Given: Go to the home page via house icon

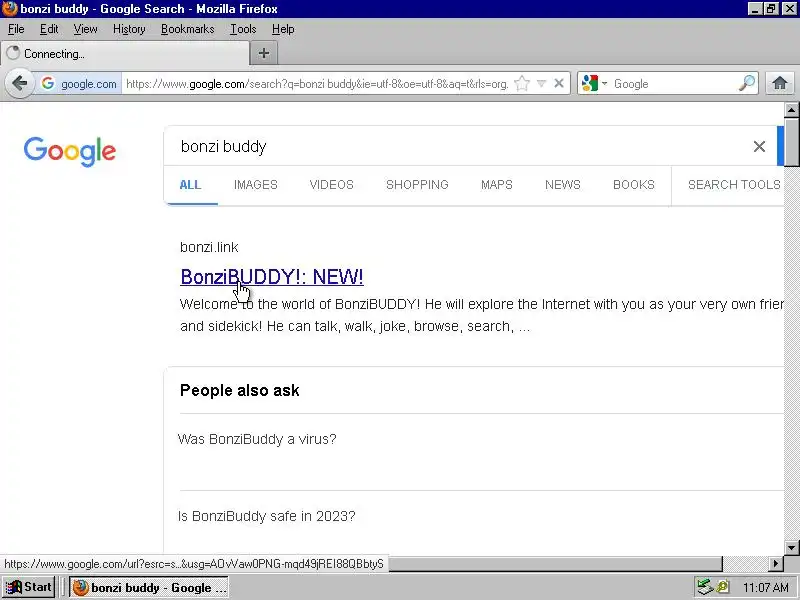Looking at the screenshot, I should 780,83.
